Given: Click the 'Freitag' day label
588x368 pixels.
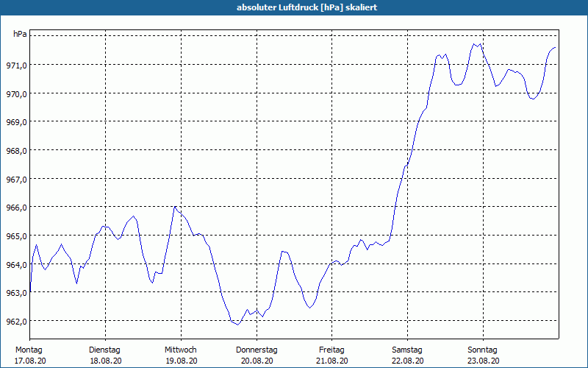Looking at the screenshot, I should pos(331,350).
